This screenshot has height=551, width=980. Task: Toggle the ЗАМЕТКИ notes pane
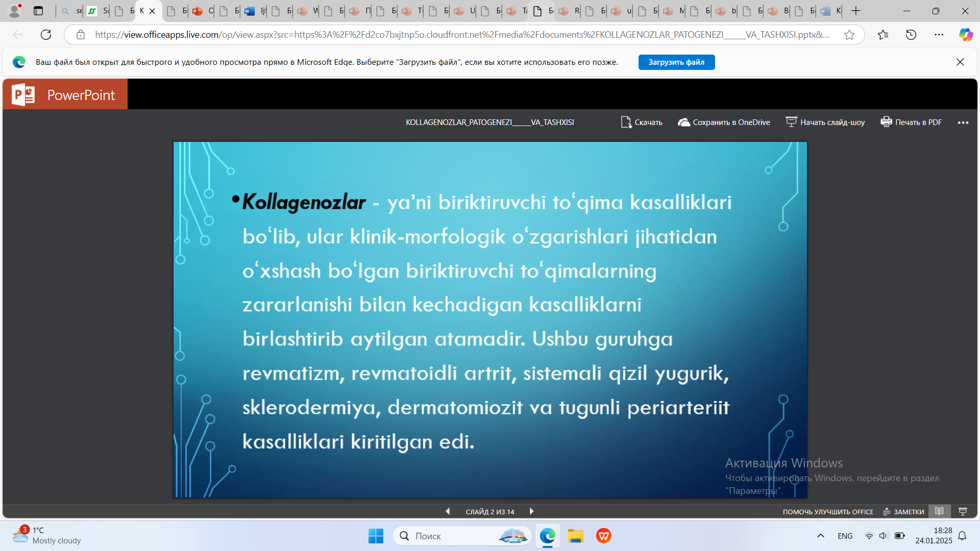(903, 512)
